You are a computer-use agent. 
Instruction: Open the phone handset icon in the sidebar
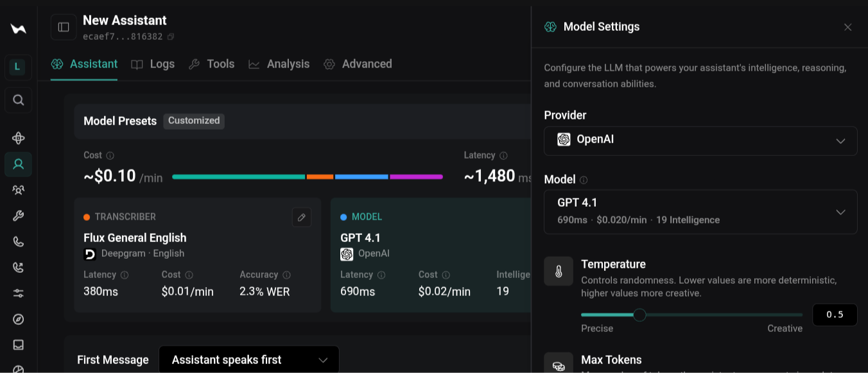pyautogui.click(x=18, y=242)
